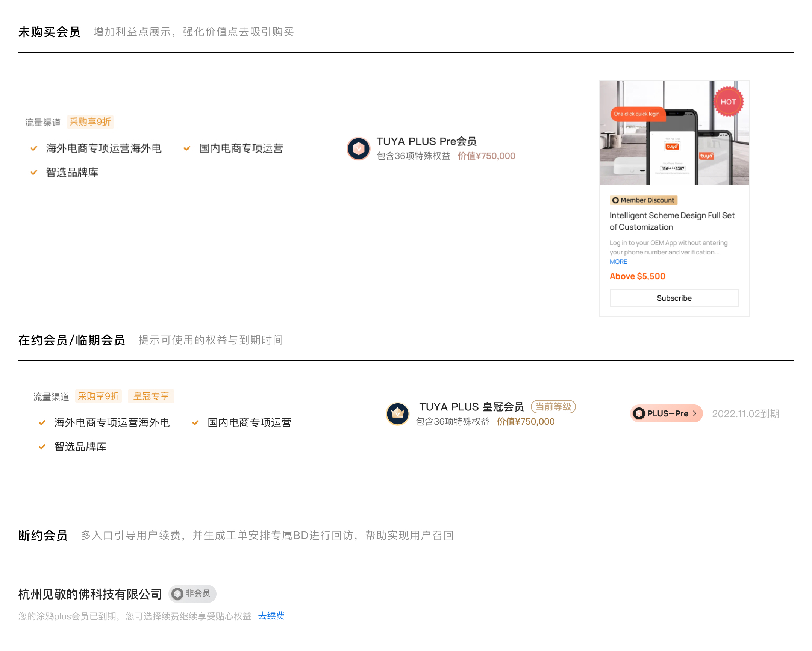
Task: Expand the PLUS-Pre chevron pill
Action: [695, 414]
